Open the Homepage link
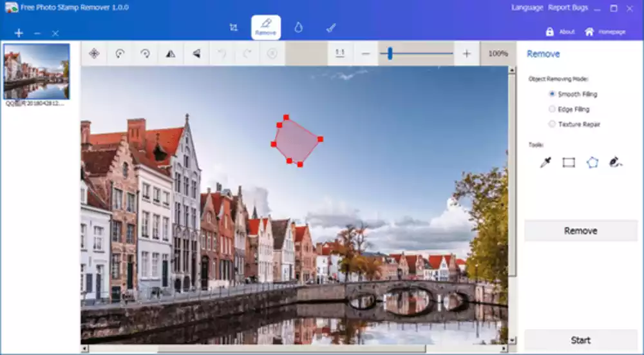644x355 pixels. click(605, 32)
